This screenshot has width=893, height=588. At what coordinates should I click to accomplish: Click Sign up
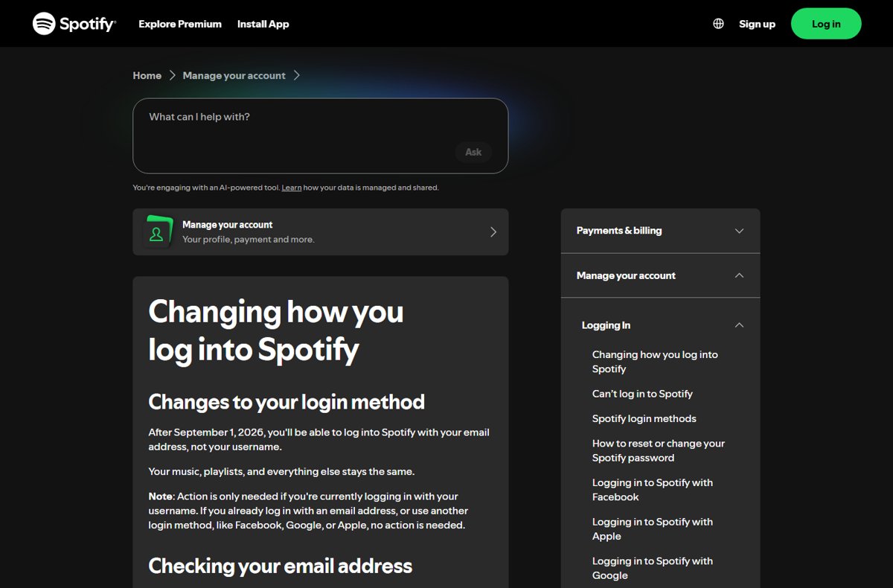[757, 24]
